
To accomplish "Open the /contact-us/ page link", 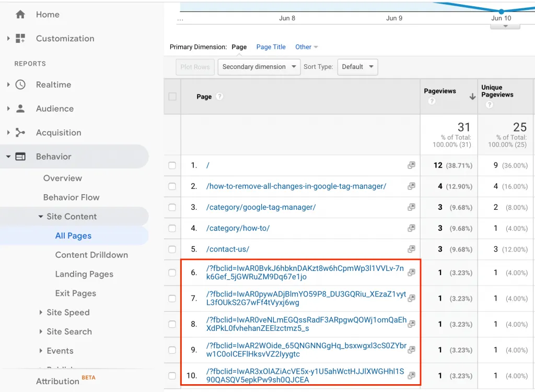I will click(228, 249).
